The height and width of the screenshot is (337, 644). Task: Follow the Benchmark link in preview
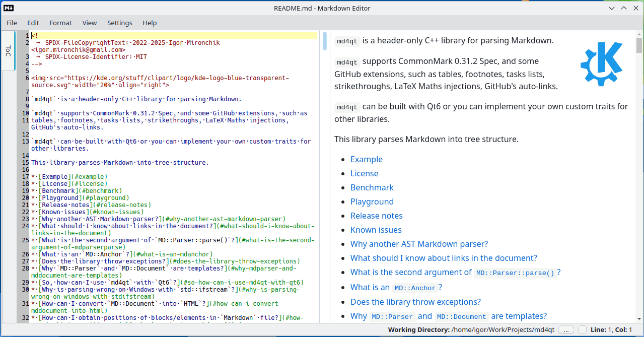[x=372, y=187]
